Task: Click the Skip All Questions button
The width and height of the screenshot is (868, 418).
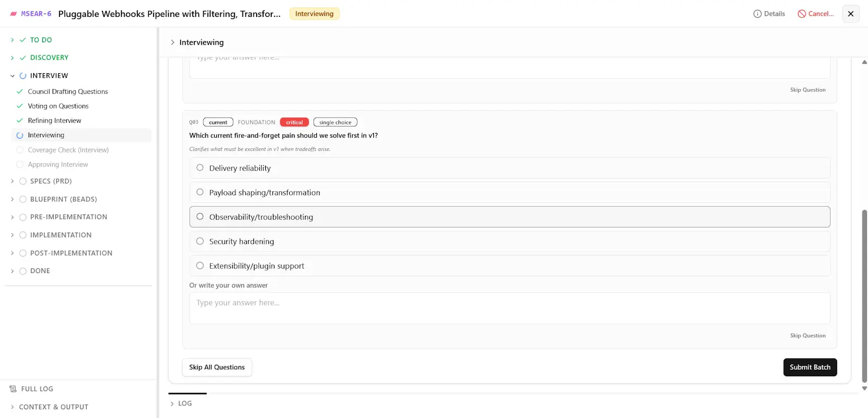Action: [217, 368]
